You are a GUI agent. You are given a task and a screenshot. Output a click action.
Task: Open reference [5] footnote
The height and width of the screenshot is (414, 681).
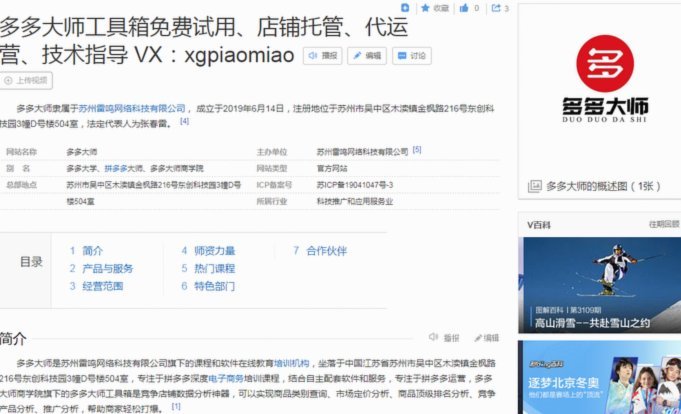tap(417, 149)
